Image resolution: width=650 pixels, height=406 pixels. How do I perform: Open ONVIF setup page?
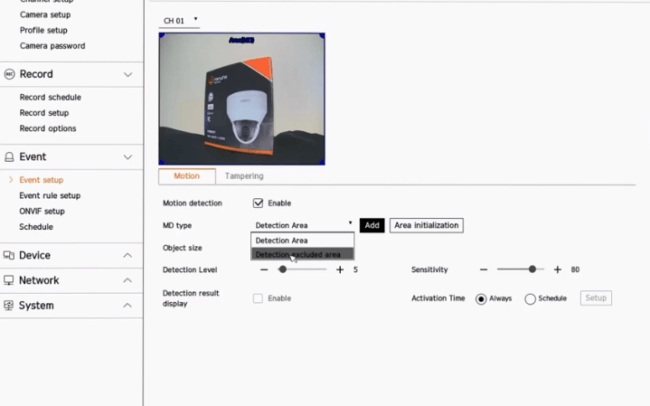click(x=42, y=211)
